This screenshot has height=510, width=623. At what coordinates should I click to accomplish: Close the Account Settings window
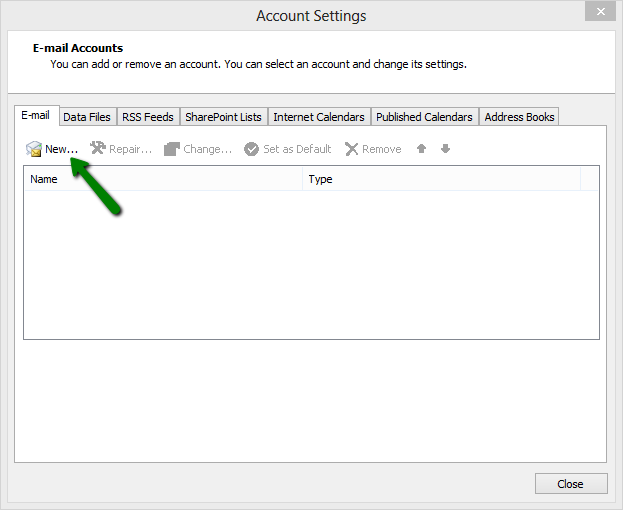pos(570,484)
